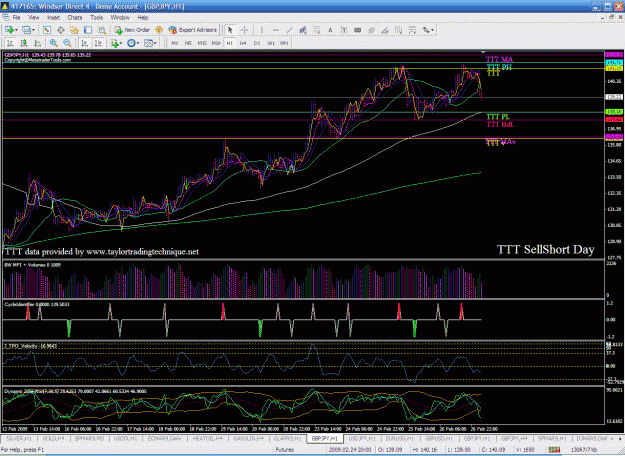
Task: Select the Text Label 'T' tool
Action: point(344,30)
